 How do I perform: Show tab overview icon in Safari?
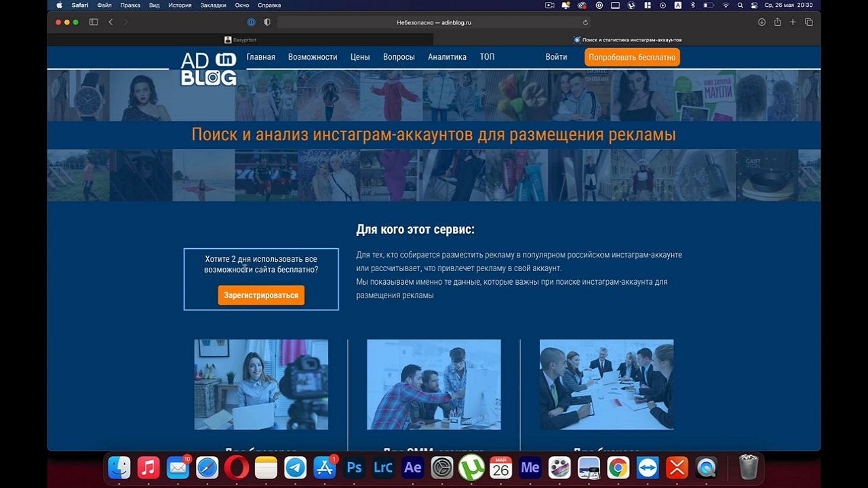pos(808,22)
